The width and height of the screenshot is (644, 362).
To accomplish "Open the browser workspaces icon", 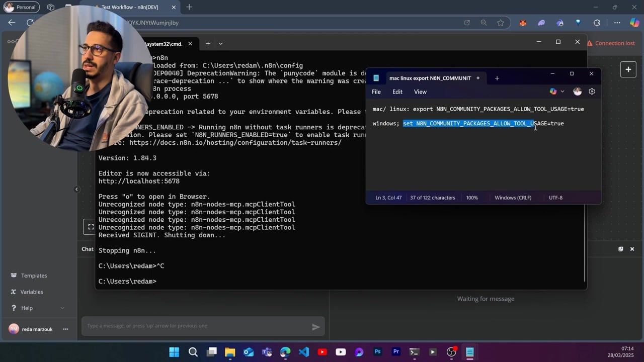I will (51, 7).
